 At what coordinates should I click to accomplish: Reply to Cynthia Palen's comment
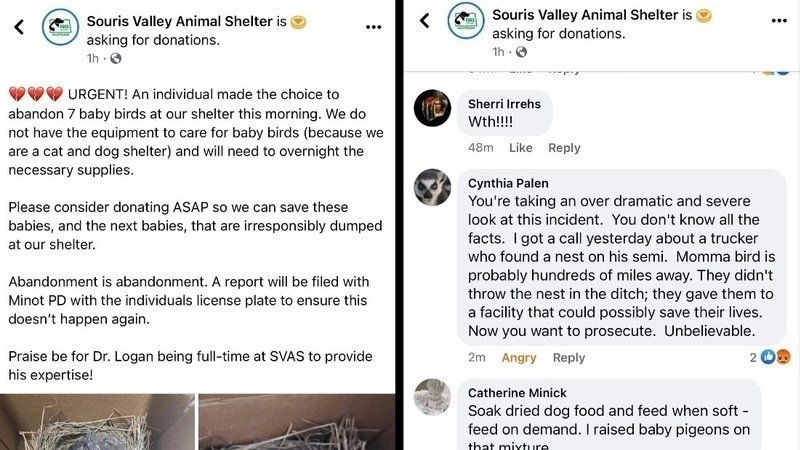pyautogui.click(x=569, y=358)
